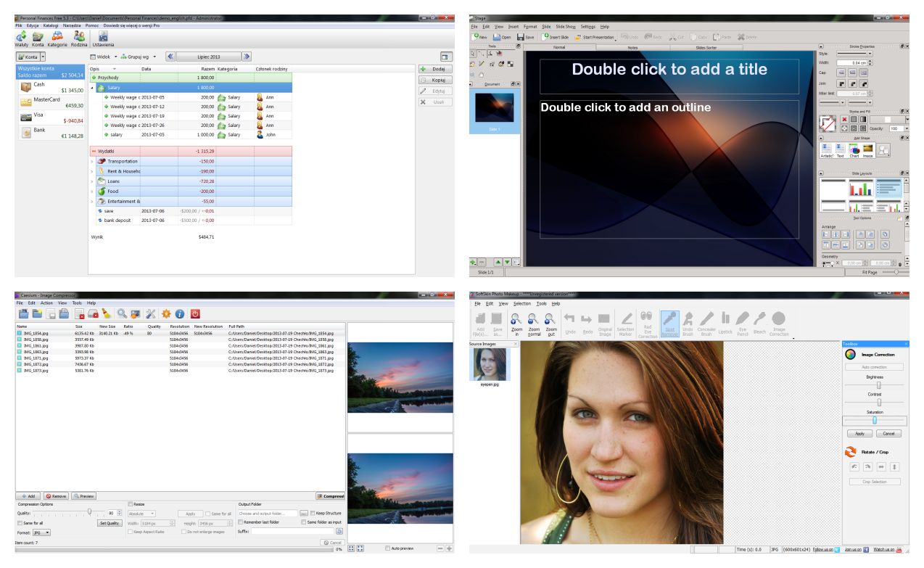The image size is (924, 568).
Task: Open the Konta dropdown arrow
Action: tap(43, 56)
